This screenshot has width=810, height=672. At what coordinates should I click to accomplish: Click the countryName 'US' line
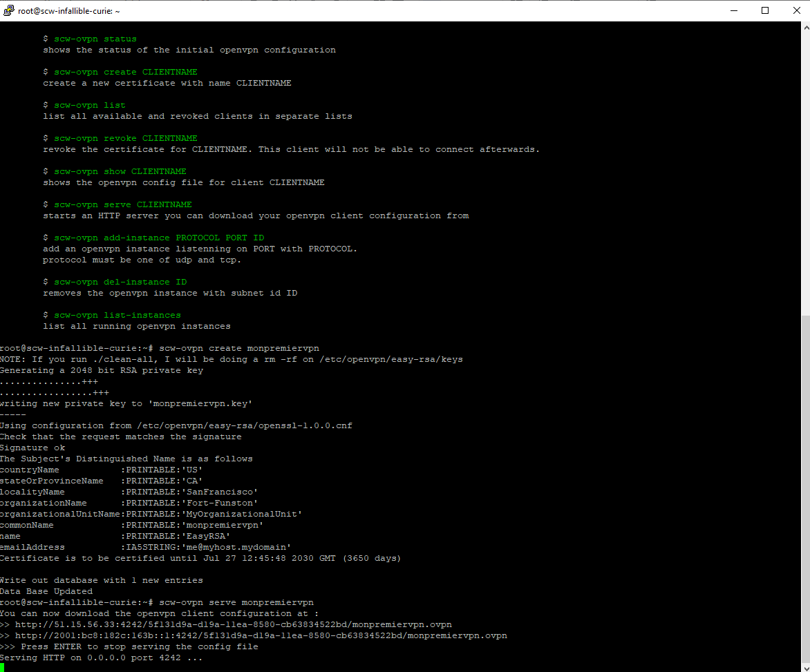pos(101,470)
